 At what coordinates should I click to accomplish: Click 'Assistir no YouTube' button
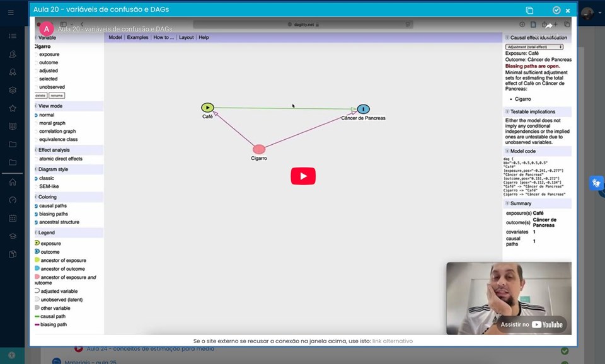tap(532, 324)
